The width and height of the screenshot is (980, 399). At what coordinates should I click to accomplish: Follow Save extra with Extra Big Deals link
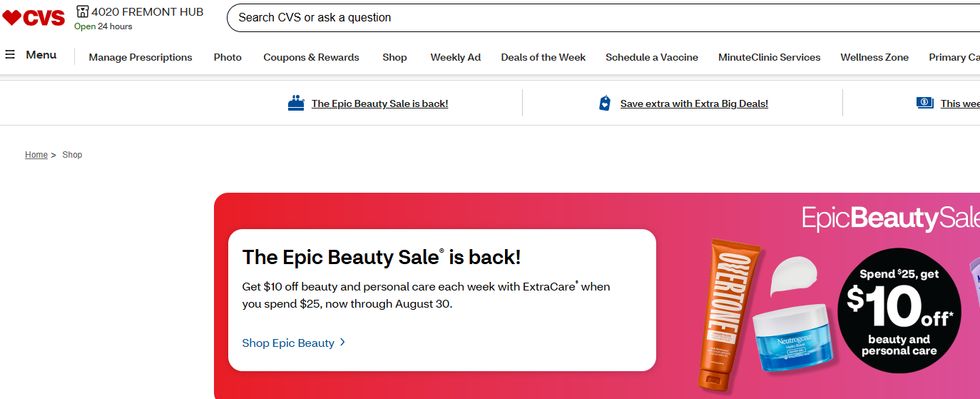pos(694,103)
